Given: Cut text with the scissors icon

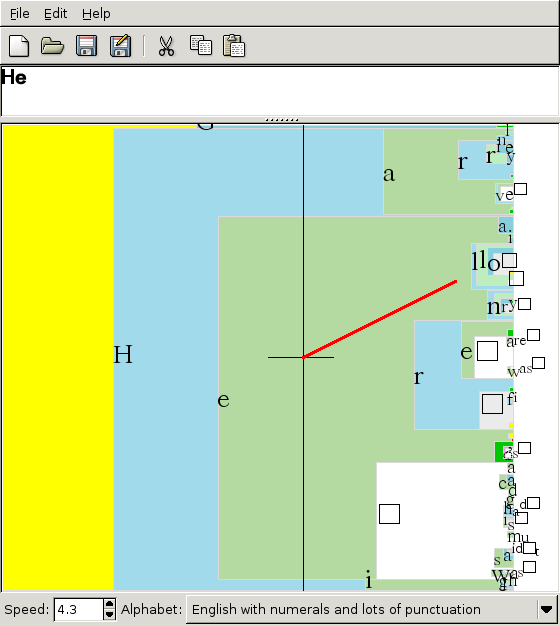Looking at the screenshot, I should coord(166,46).
